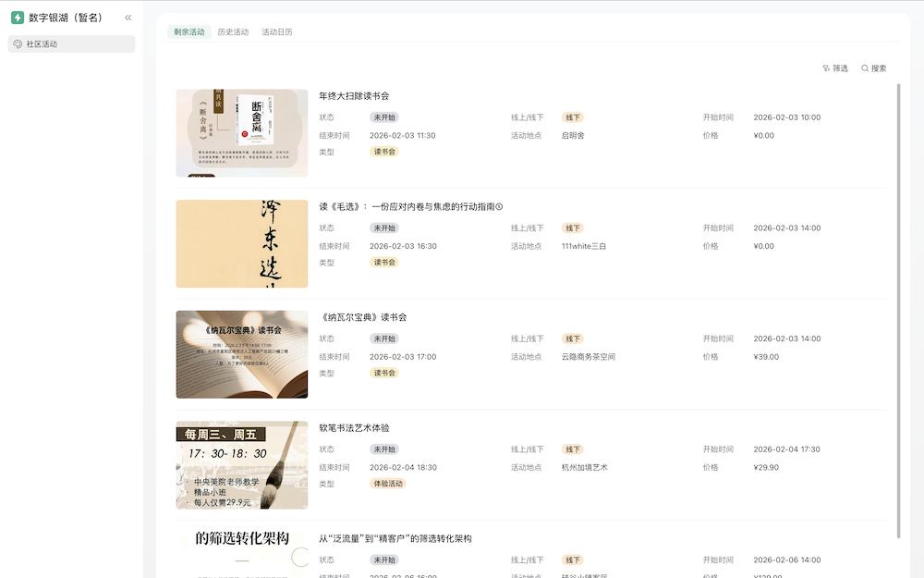
Task: Click location 云隐商务茶空间
Action: 588,357
